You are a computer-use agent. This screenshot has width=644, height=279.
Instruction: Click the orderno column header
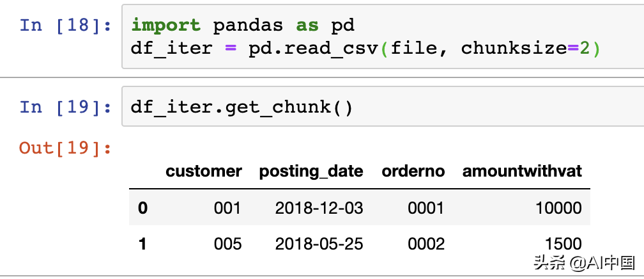413,171
